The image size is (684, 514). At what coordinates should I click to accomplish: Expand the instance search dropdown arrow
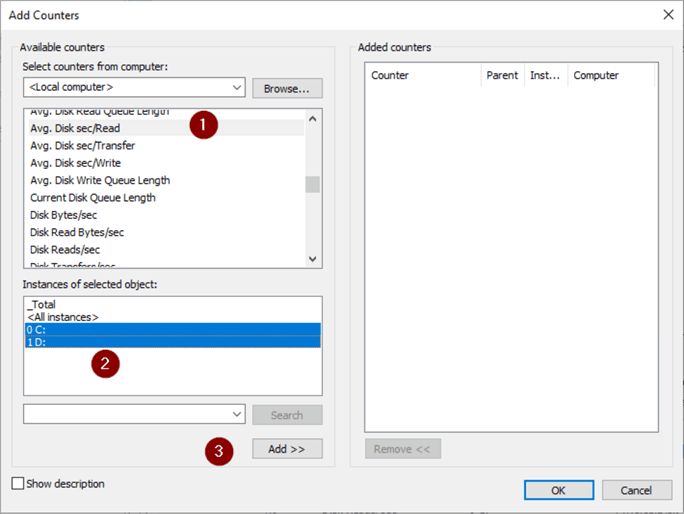[236, 414]
